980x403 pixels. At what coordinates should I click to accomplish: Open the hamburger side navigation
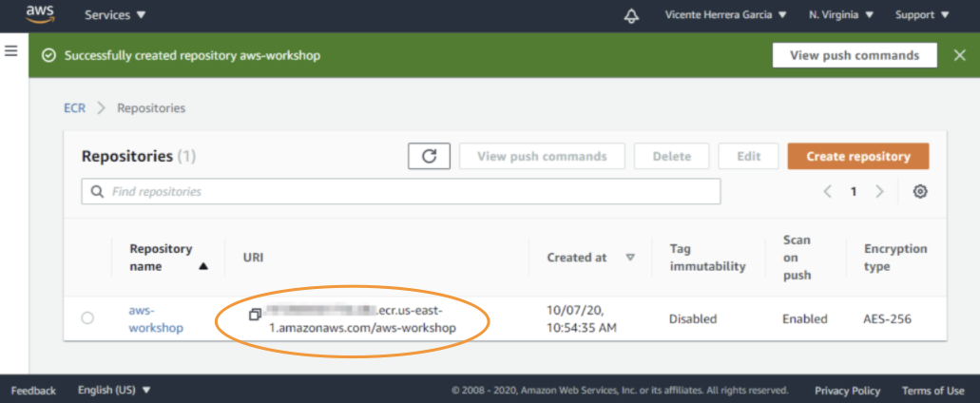pyautogui.click(x=10, y=50)
